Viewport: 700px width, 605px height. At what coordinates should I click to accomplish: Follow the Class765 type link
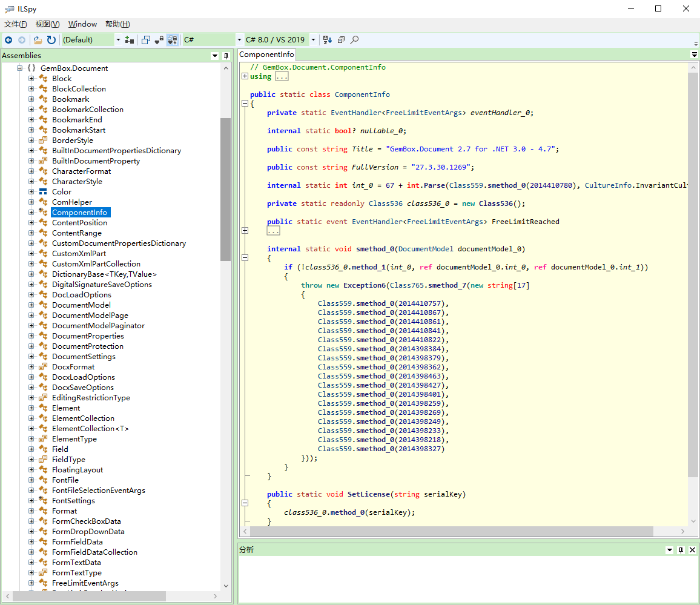407,285
